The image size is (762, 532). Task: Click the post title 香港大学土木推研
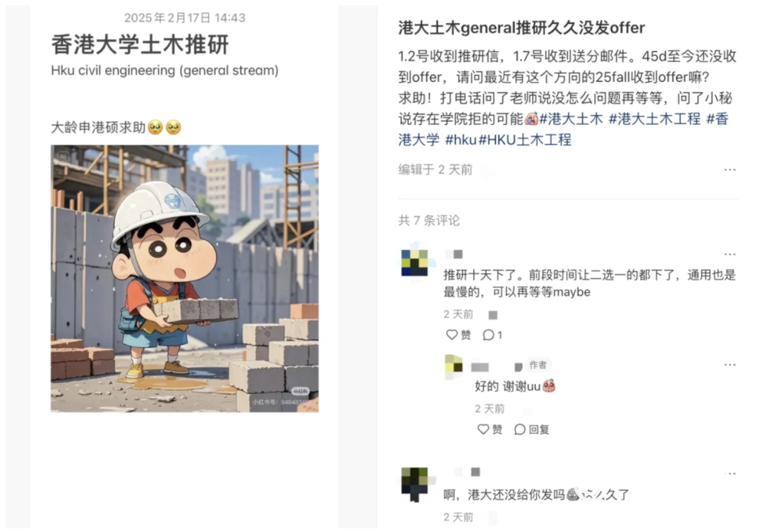(x=140, y=44)
